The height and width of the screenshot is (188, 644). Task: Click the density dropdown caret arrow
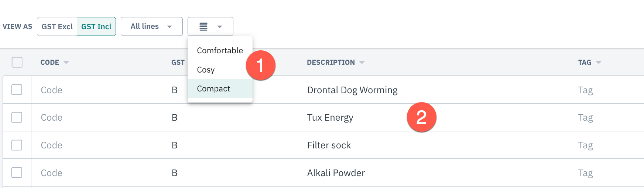(x=220, y=27)
